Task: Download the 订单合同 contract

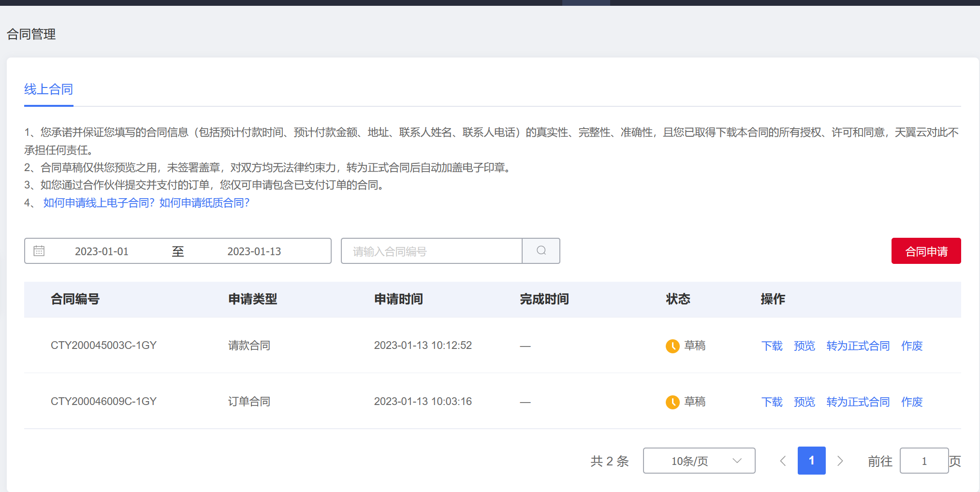Action: pos(772,402)
